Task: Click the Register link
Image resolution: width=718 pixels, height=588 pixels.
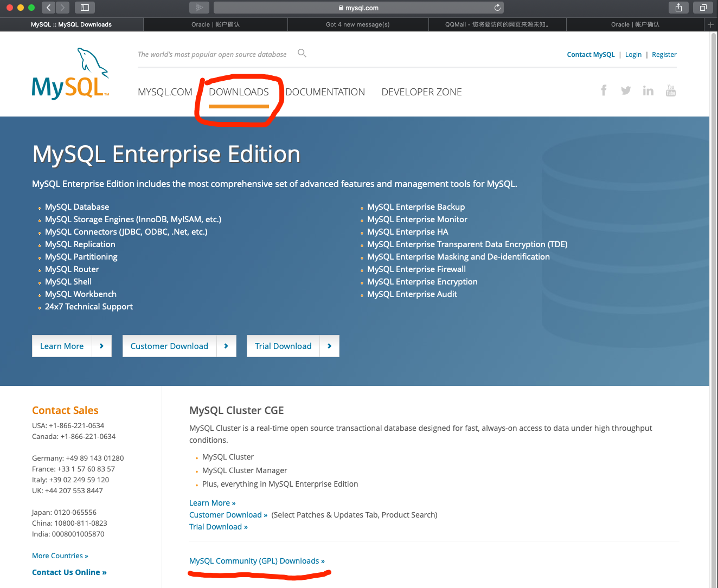Action: pos(664,55)
